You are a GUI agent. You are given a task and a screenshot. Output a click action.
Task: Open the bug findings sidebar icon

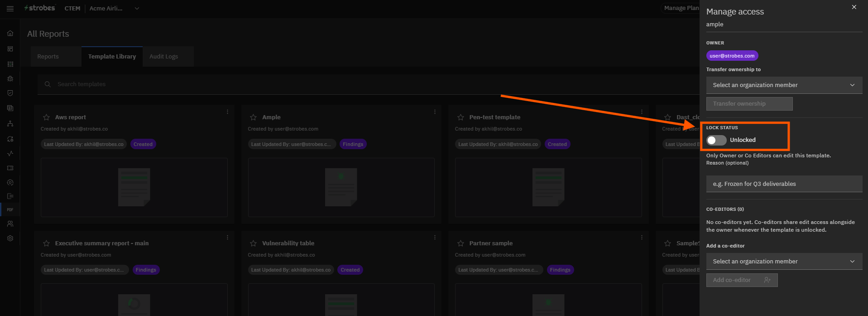click(10, 78)
